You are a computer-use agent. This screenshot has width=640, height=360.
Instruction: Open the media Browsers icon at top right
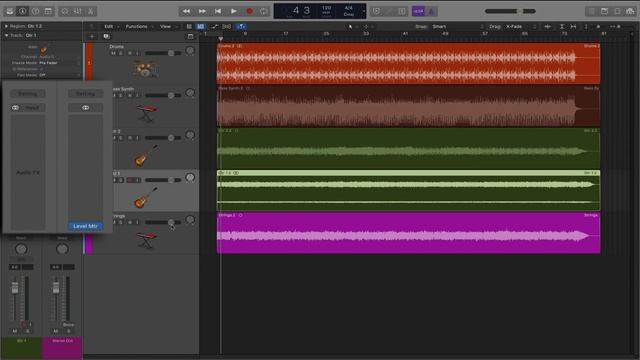coord(630,11)
